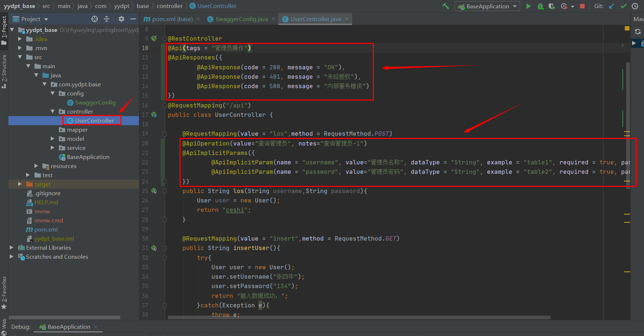This screenshot has height=336, width=644.
Task: Collapse the config package
Action: [x=53, y=93]
